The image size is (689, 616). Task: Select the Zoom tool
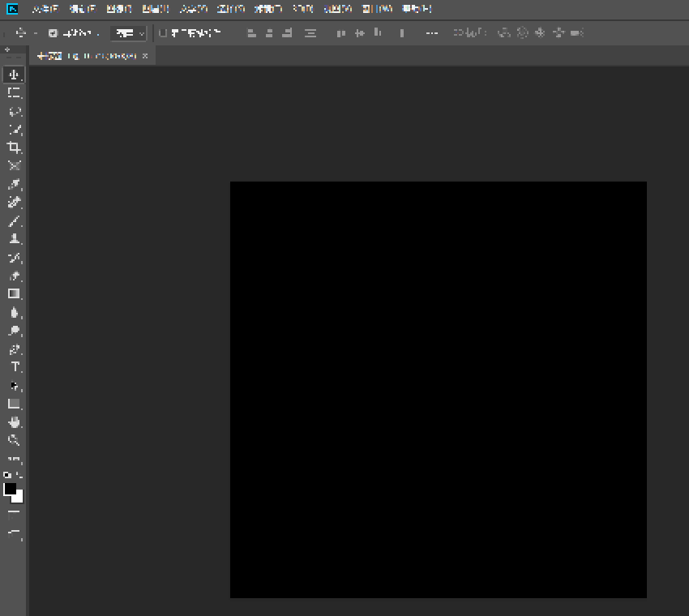coord(15,441)
